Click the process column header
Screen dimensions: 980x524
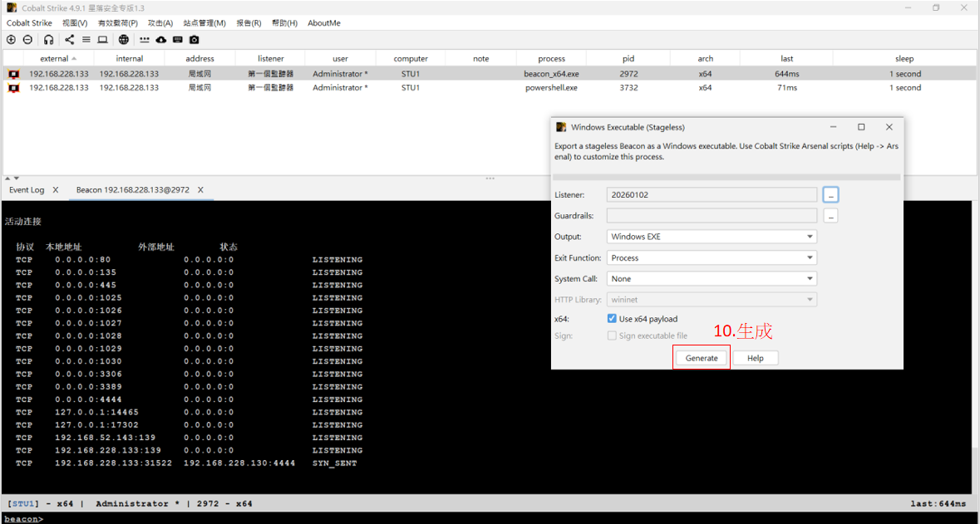point(552,59)
